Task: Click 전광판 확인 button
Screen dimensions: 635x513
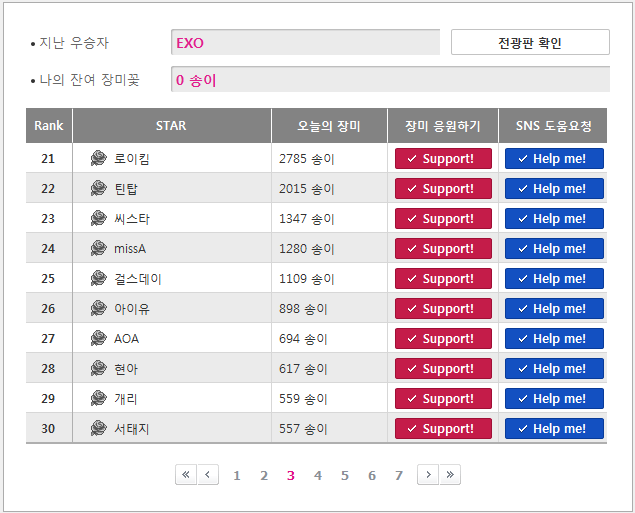Action: click(x=530, y=42)
